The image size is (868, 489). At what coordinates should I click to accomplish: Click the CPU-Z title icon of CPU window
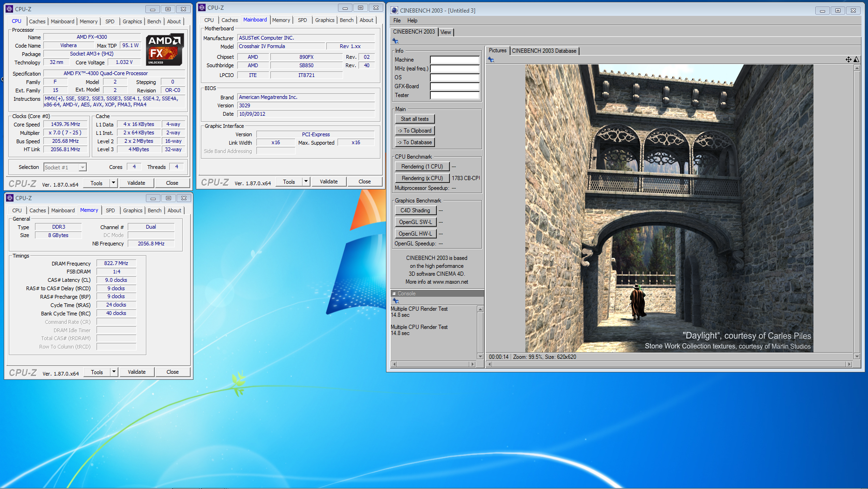tap(9, 9)
